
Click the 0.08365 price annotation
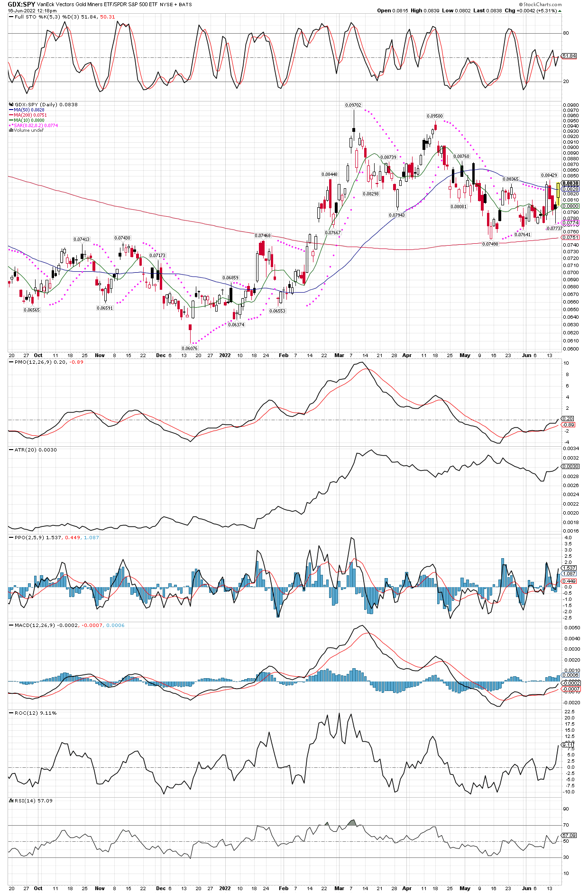[511, 179]
